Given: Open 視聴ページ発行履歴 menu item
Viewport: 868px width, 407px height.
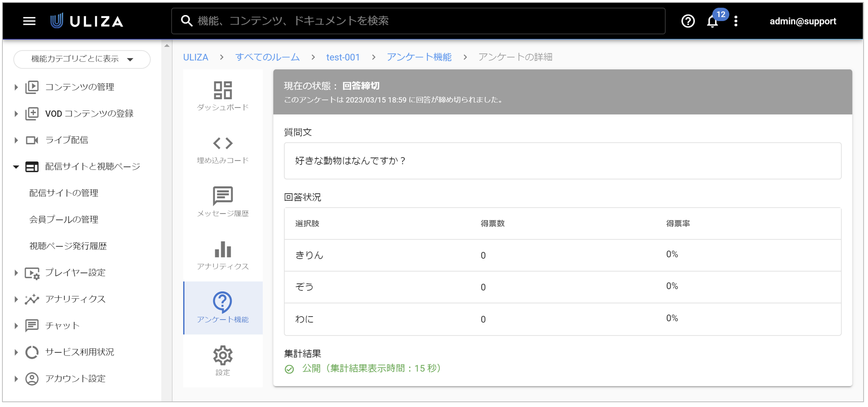Looking at the screenshot, I should (68, 246).
